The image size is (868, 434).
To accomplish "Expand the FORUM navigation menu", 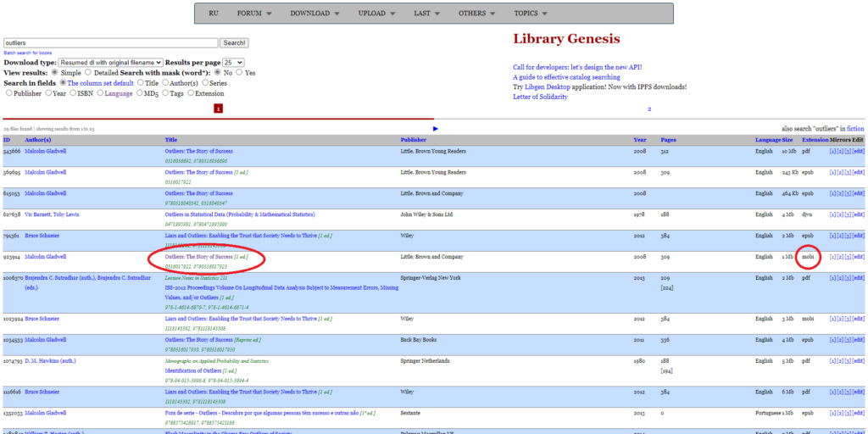I will click(254, 14).
